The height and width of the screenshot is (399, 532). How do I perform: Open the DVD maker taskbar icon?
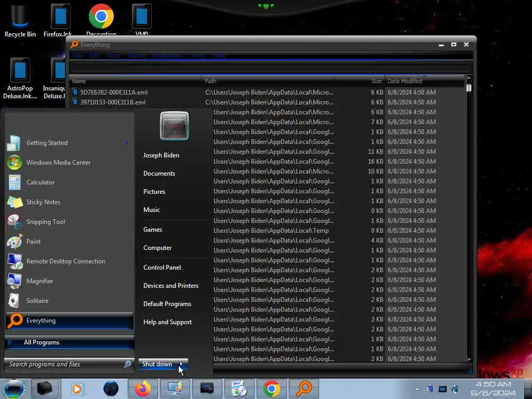(239, 389)
